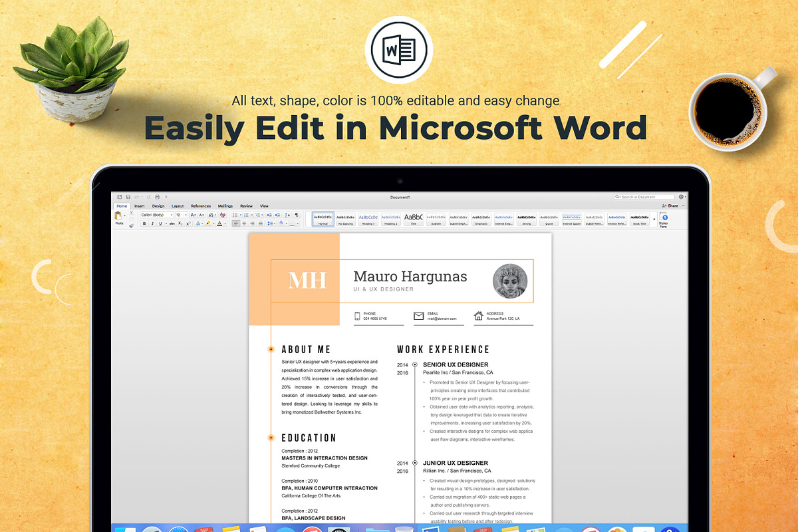Toggle align right paragraph

click(252, 223)
